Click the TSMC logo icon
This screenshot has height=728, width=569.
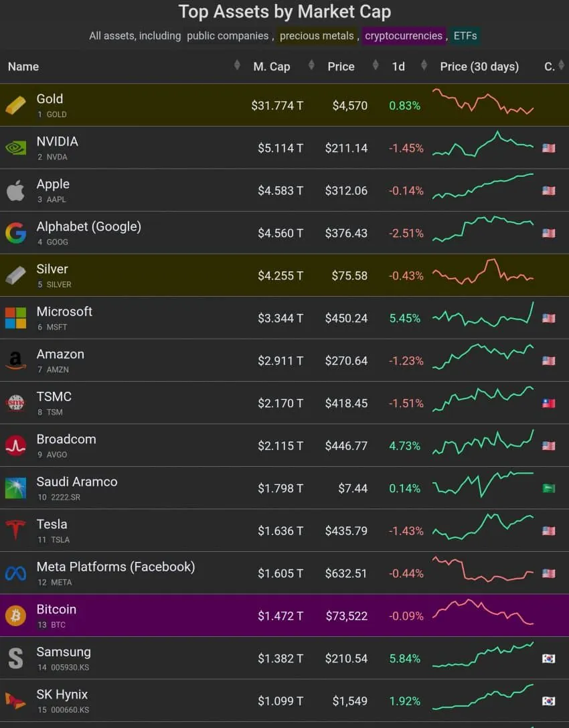pyautogui.click(x=16, y=403)
